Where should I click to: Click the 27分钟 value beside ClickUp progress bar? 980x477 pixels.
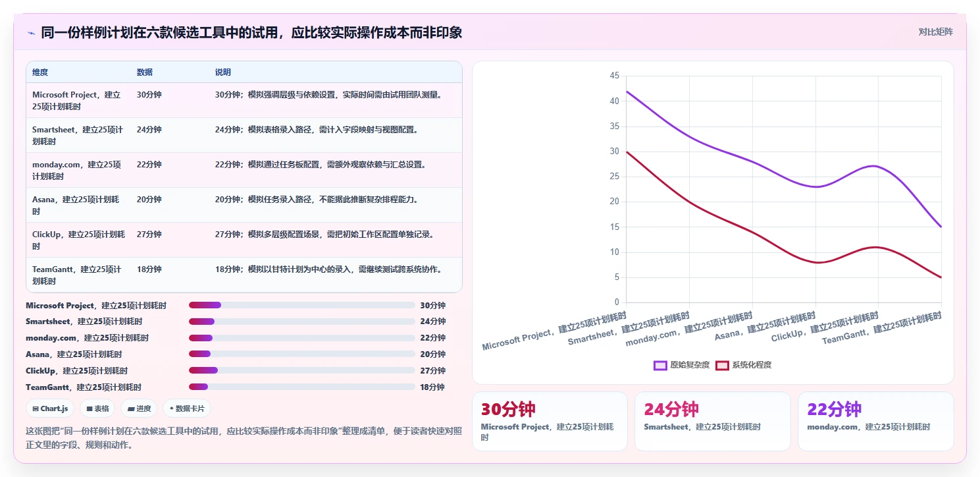coord(432,371)
